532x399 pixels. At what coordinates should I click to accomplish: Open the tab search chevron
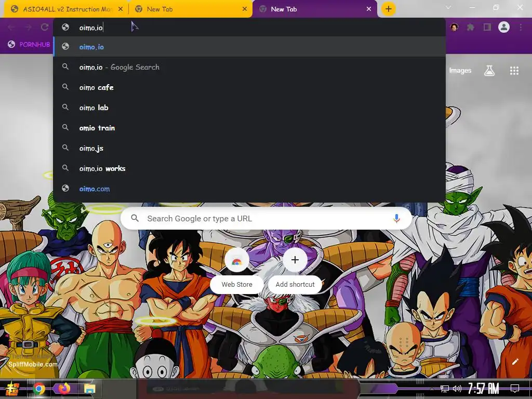click(448, 7)
